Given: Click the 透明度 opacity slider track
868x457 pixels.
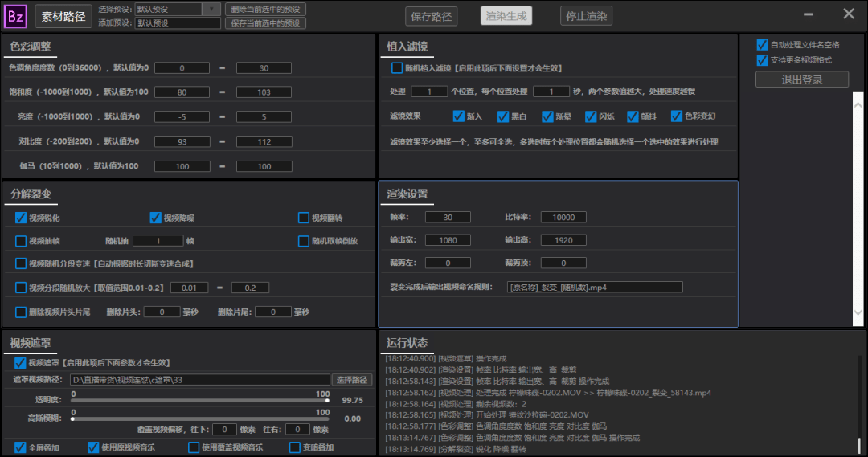Looking at the screenshot, I should point(200,400).
